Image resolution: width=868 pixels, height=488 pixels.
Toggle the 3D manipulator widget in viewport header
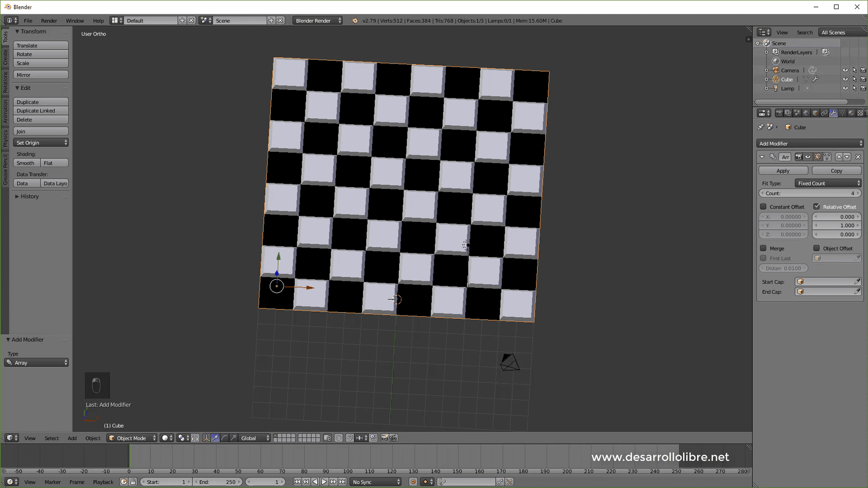click(206, 438)
